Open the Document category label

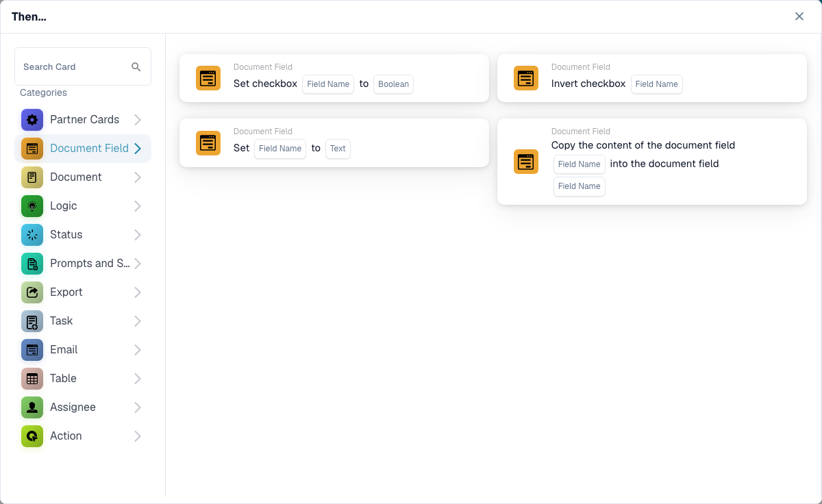[x=75, y=177]
